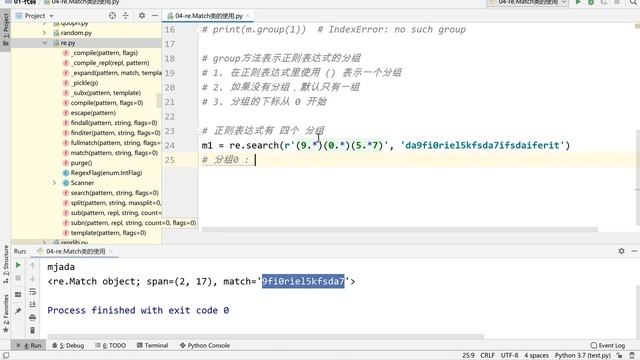This screenshot has width=640, height=360.
Task: Hide the Run panel with minus icon
Action: tap(634, 251)
